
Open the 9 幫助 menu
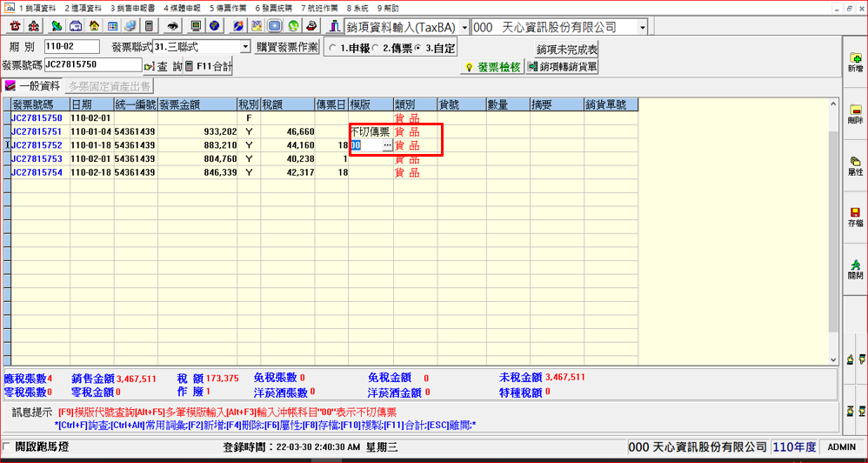388,9
